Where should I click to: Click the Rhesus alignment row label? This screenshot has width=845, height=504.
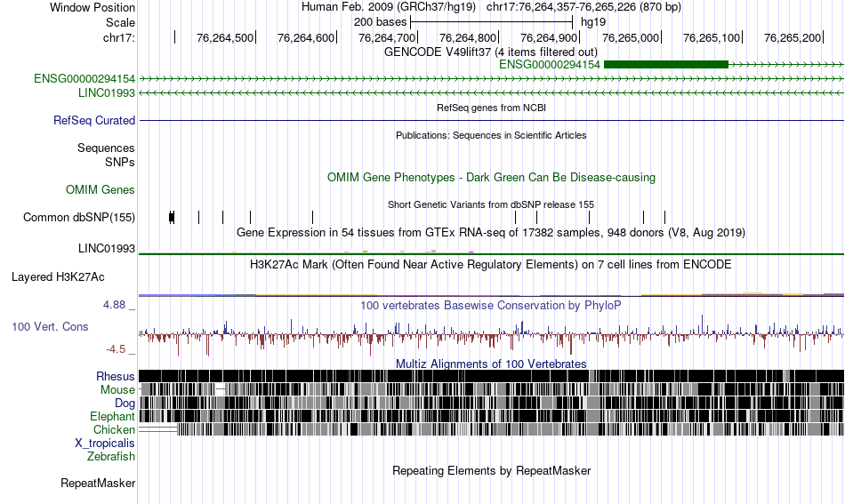click(x=116, y=376)
